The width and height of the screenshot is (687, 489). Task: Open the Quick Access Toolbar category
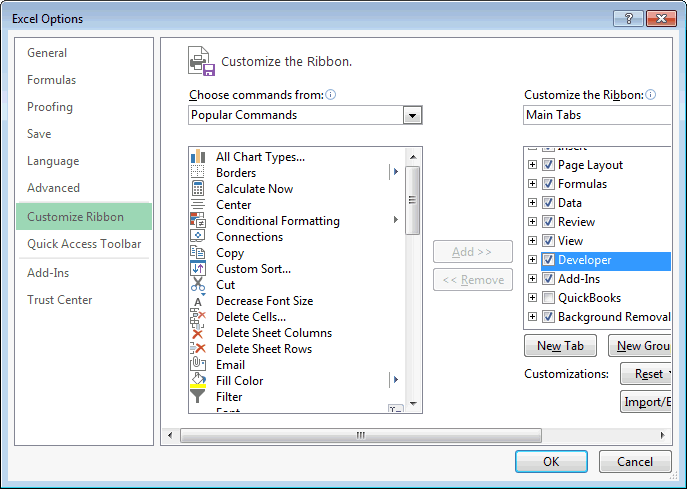click(84, 244)
